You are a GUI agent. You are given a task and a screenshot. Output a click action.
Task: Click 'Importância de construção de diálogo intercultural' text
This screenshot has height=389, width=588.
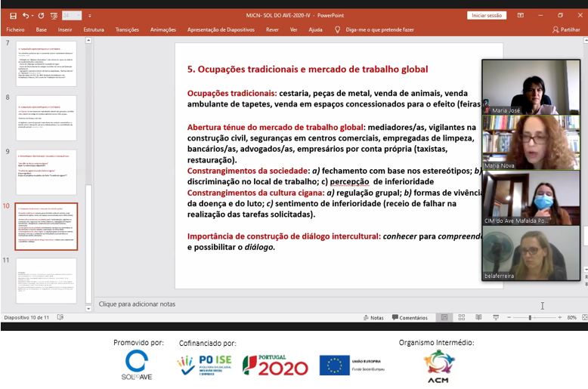284,236
